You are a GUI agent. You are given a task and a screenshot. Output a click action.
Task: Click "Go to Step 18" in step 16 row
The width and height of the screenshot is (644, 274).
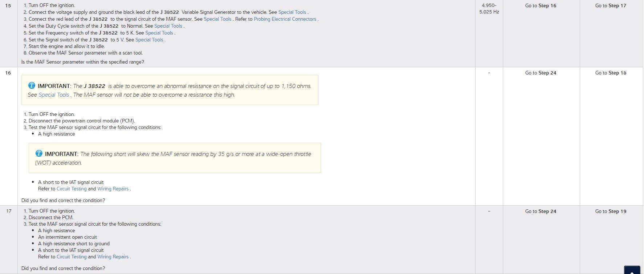[611, 73]
